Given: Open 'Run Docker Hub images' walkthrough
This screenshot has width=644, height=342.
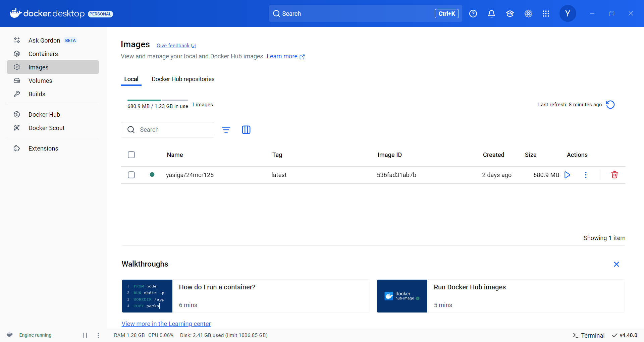Looking at the screenshot, I should pyautogui.click(x=500, y=296).
